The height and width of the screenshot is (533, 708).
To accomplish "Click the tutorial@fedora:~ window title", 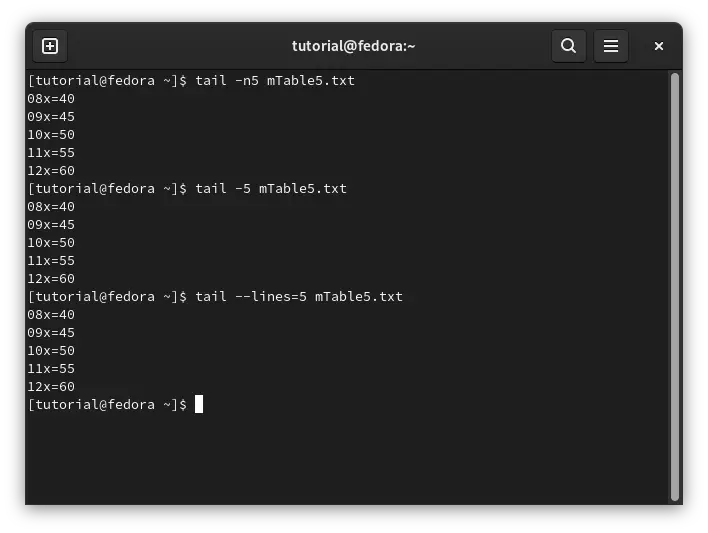I will pyautogui.click(x=354, y=46).
